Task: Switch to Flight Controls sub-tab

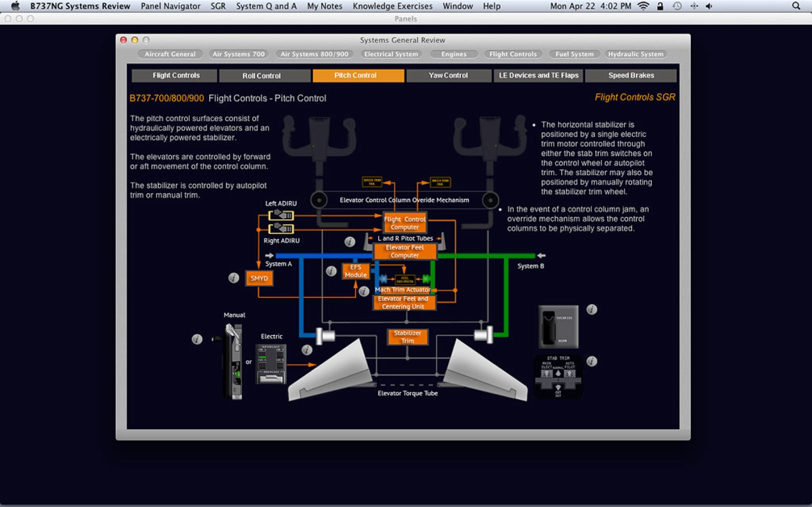Action: pos(174,75)
